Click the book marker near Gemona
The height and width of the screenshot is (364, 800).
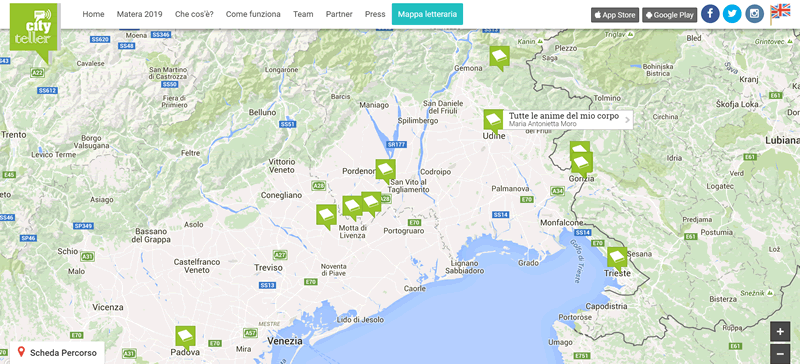click(x=499, y=58)
